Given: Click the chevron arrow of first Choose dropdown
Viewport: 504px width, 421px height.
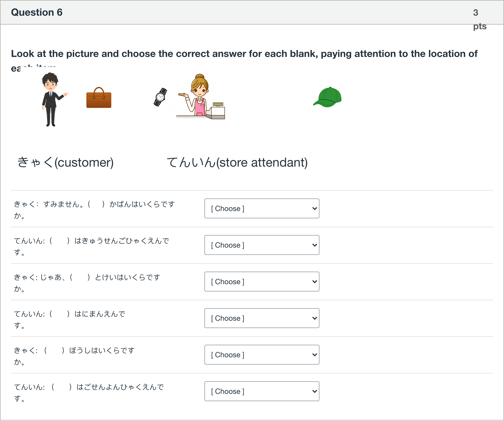Looking at the screenshot, I should tap(314, 209).
